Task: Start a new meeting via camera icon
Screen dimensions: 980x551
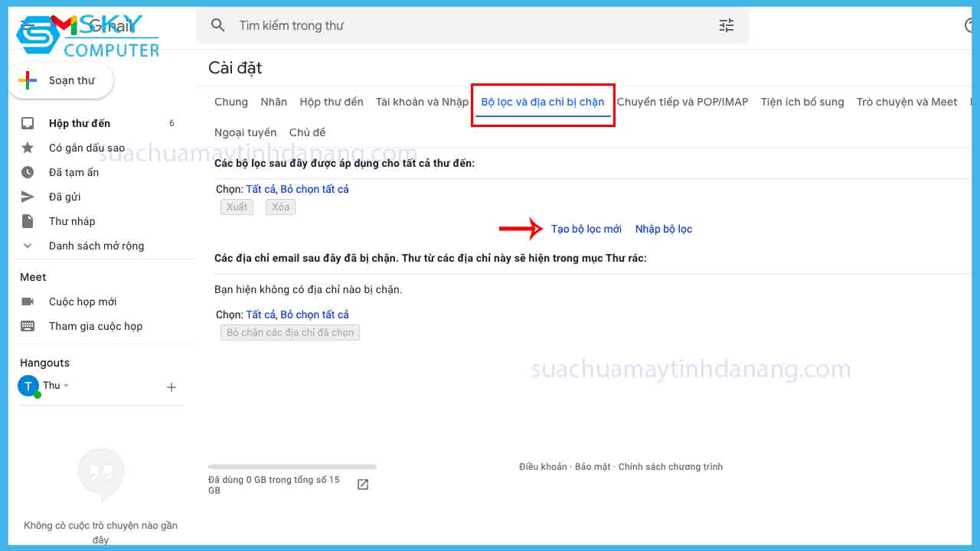Action: click(x=28, y=302)
